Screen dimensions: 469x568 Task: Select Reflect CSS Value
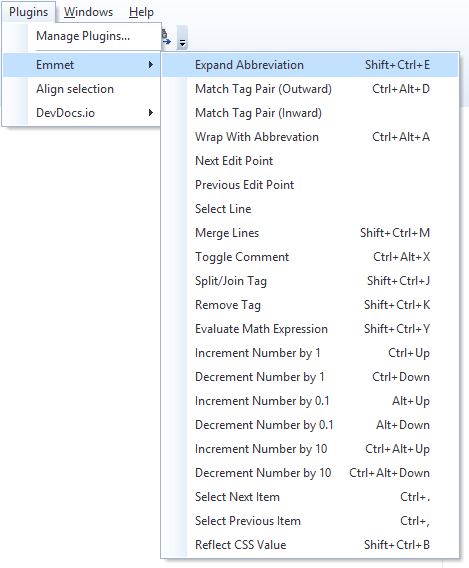coord(310,545)
